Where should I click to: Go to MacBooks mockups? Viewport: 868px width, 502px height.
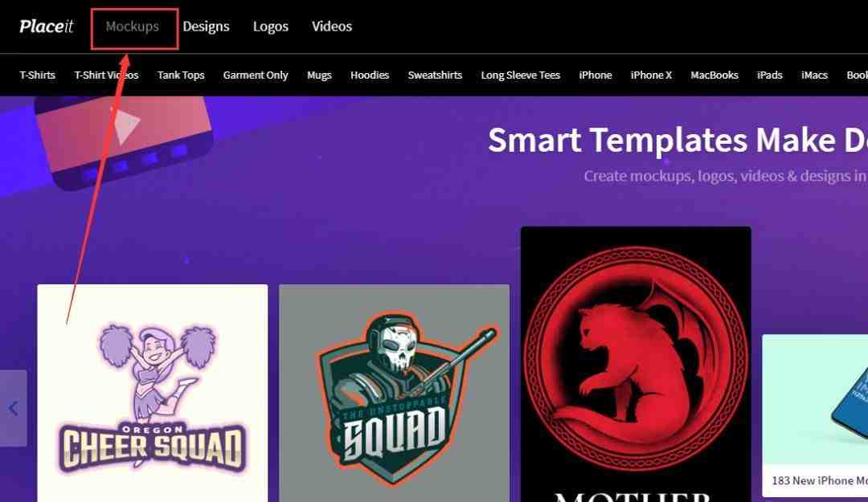coord(714,75)
